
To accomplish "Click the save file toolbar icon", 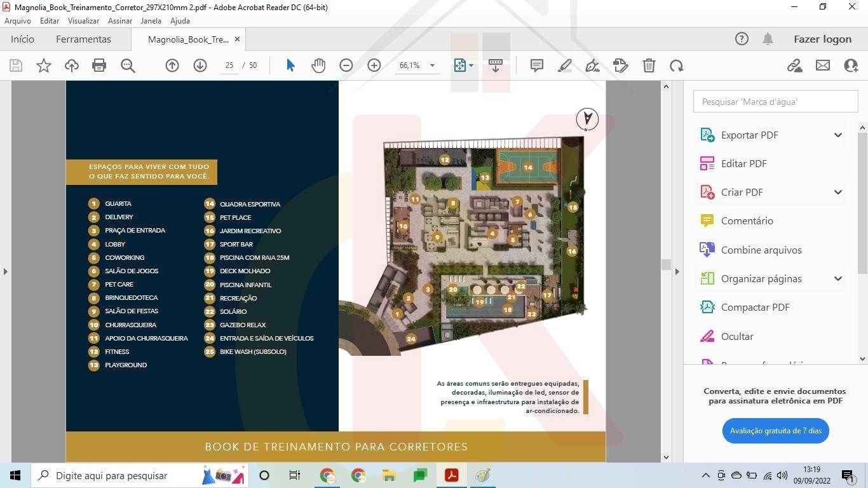I will coord(16,65).
